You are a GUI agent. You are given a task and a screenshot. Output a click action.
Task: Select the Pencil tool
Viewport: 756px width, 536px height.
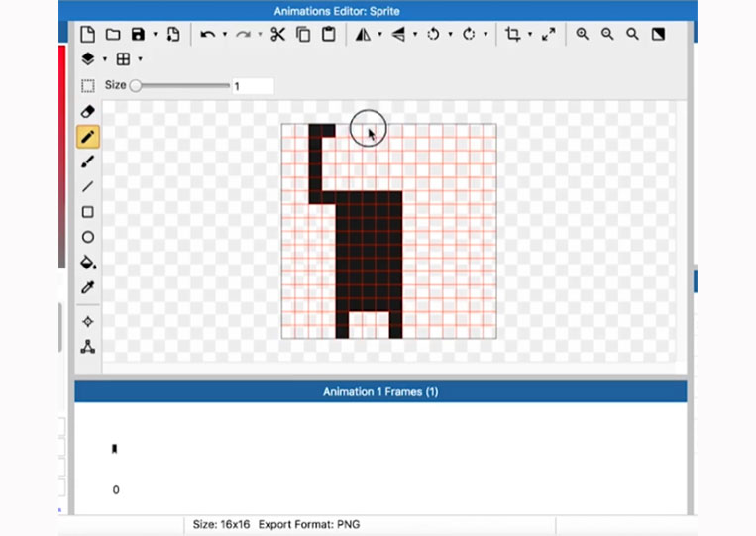point(88,137)
